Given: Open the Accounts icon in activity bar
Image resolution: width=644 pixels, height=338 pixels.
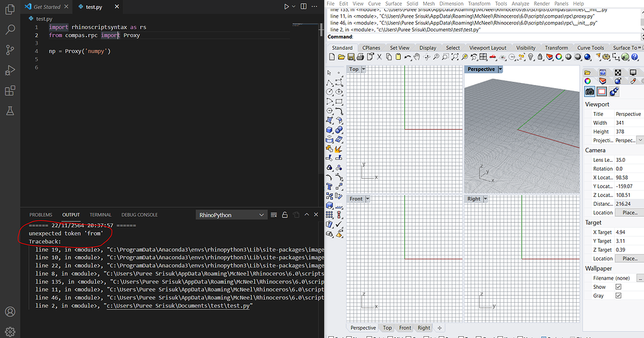Looking at the screenshot, I should click(10, 312).
